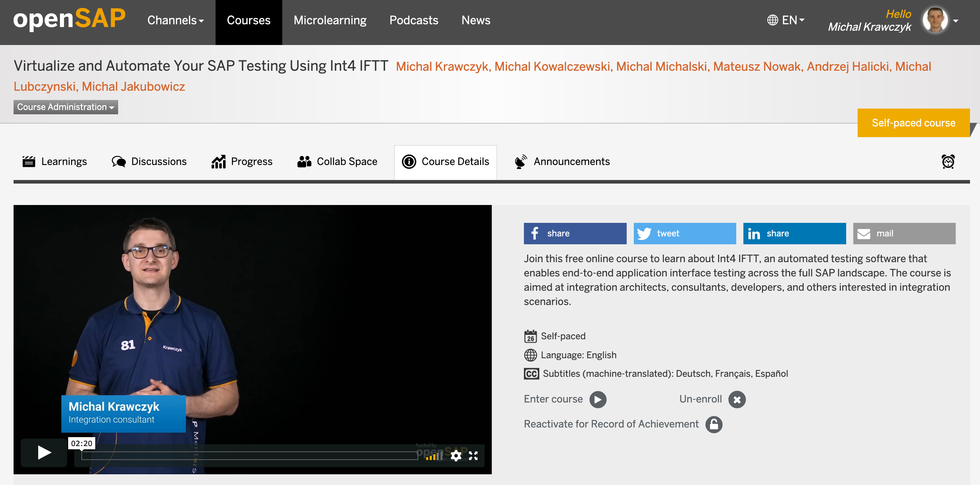Image resolution: width=980 pixels, height=485 pixels.
Task: Share the course on LinkedIn
Action: 794,233
